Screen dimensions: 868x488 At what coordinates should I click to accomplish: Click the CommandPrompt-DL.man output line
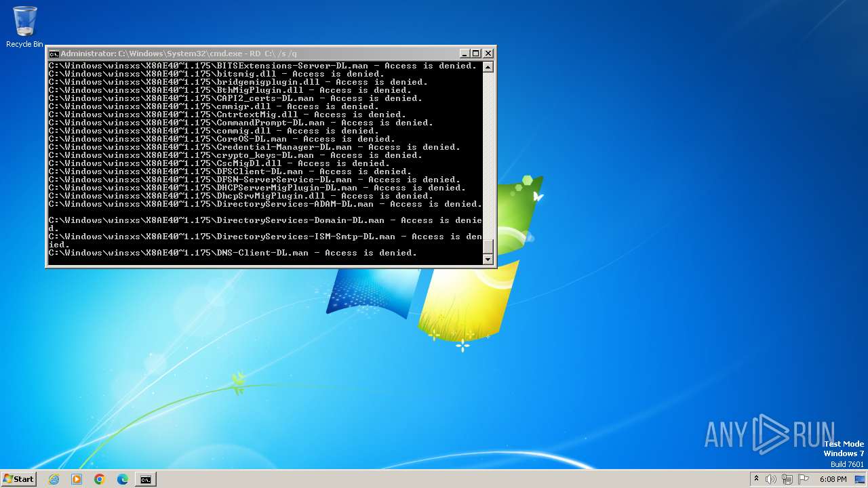point(241,123)
